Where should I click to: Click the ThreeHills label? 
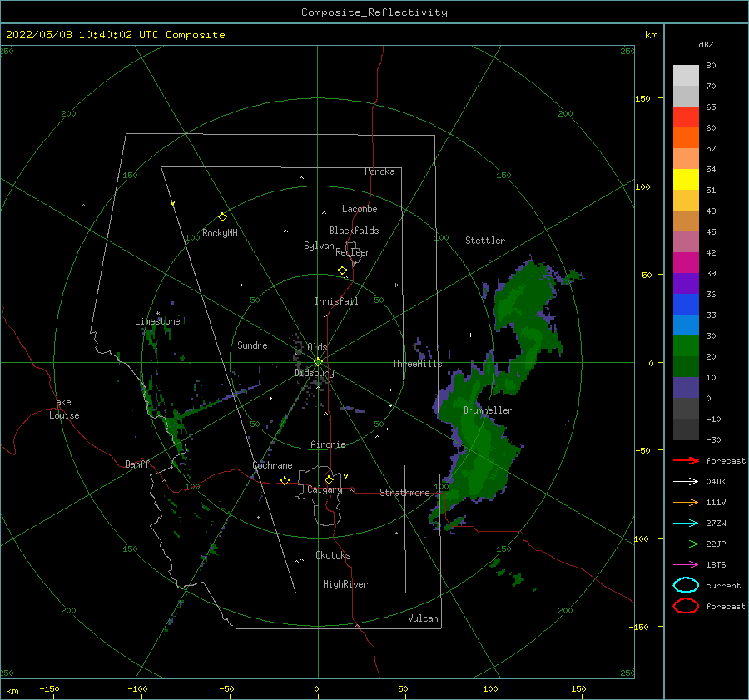point(418,364)
